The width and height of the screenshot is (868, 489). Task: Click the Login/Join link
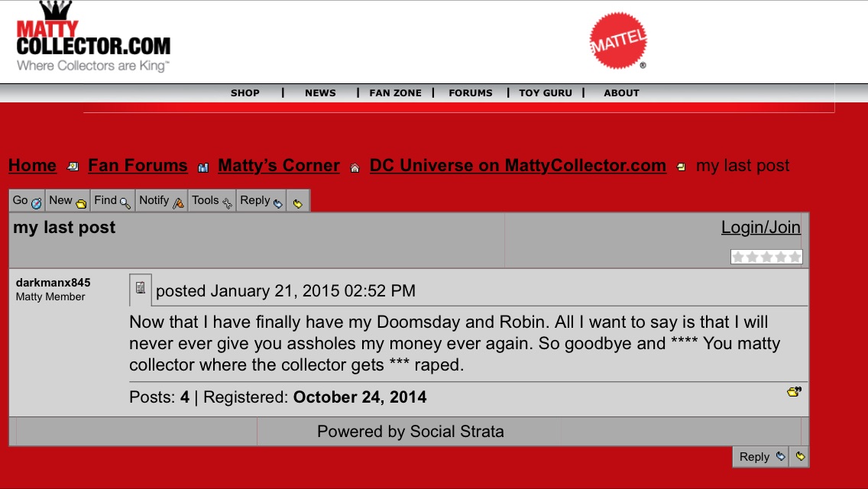[760, 227]
